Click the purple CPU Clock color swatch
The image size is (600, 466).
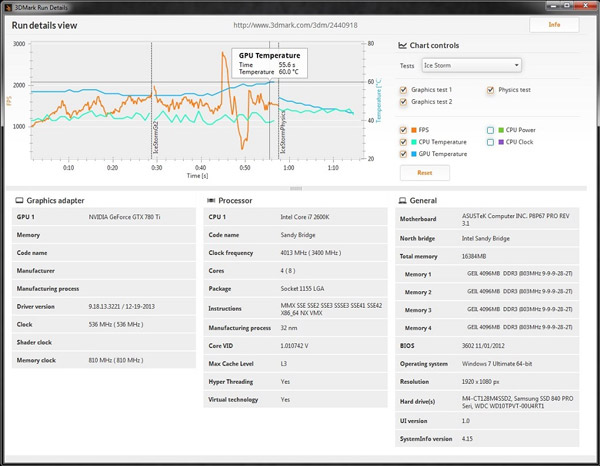coord(501,142)
